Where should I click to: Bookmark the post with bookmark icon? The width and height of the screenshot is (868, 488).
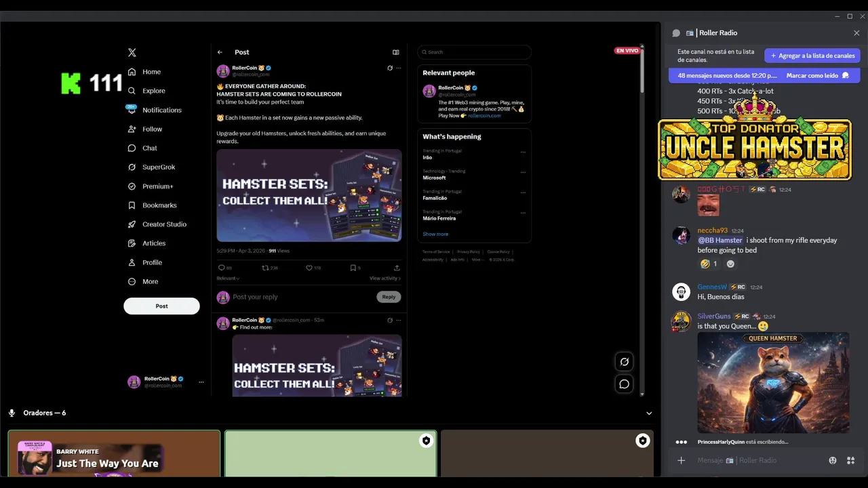click(x=353, y=268)
